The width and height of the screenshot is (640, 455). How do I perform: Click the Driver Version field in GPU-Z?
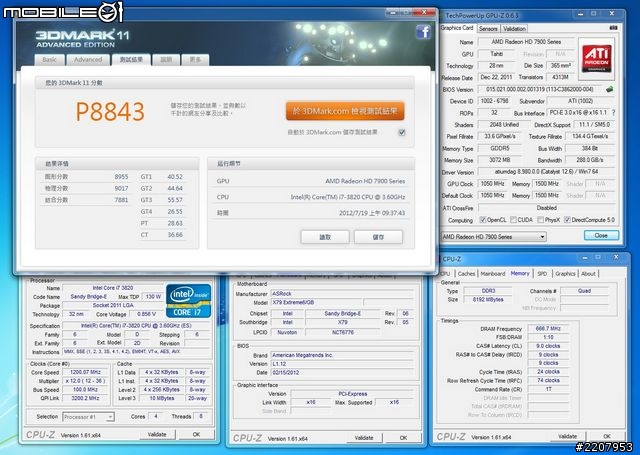[546, 172]
